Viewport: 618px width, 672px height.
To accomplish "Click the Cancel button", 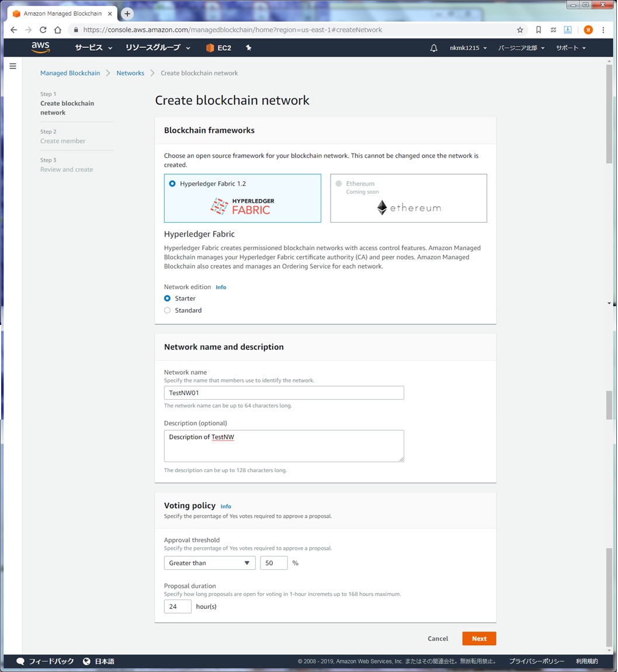I will click(x=438, y=638).
